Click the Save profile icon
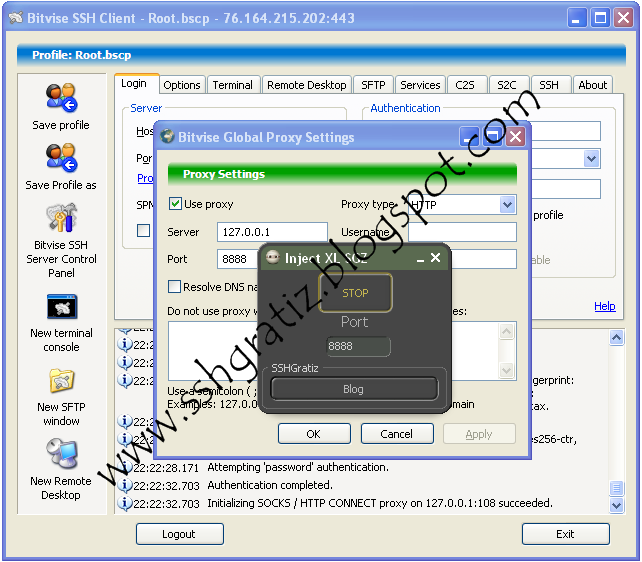Image resolution: width=642 pixels, height=562 pixels. (61, 98)
